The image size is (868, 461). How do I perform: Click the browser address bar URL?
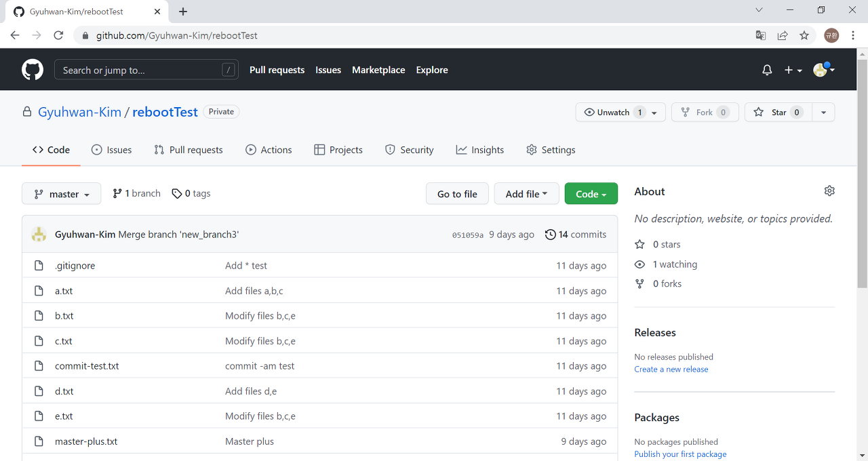[177, 35]
